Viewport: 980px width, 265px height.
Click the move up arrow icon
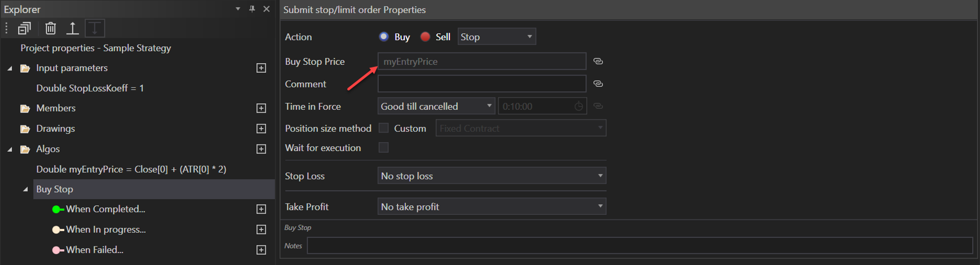tap(72, 28)
